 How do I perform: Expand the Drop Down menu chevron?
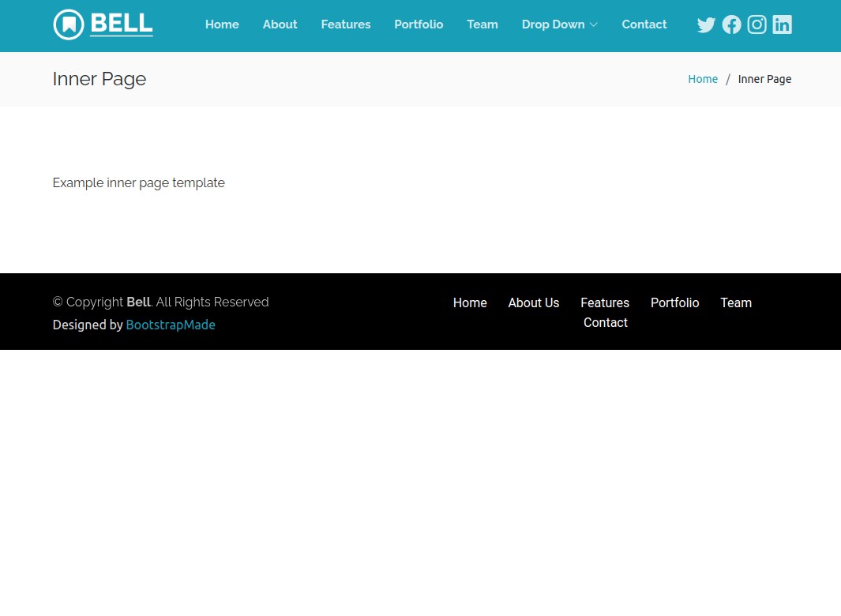click(x=594, y=25)
